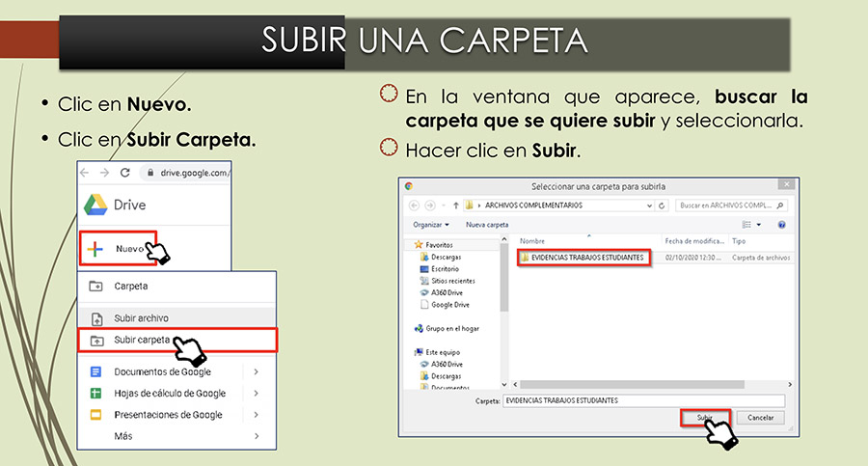Reload the drive.google.com page
This screenshot has width=868, height=466.
(125, 173)
